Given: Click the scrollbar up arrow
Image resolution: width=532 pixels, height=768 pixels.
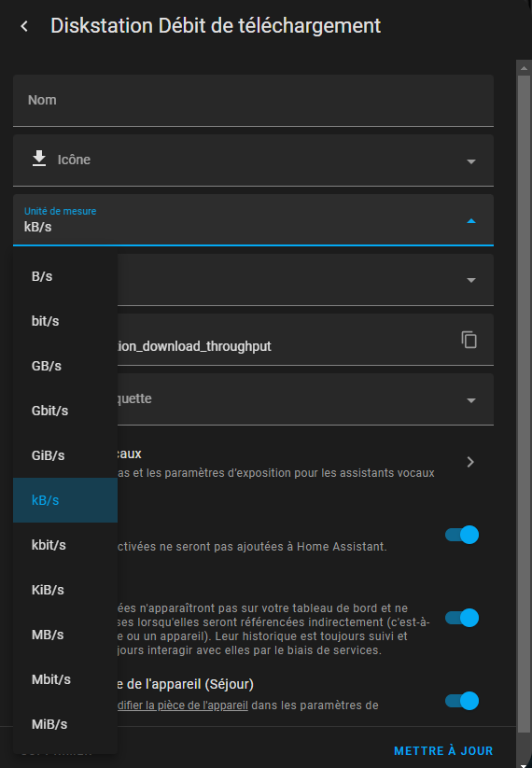Looking at the screenshot, I should [x=524, y=68].
